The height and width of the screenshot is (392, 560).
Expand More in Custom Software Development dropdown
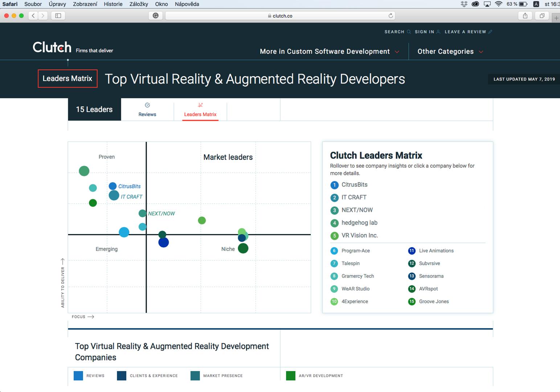pos(330,52)
